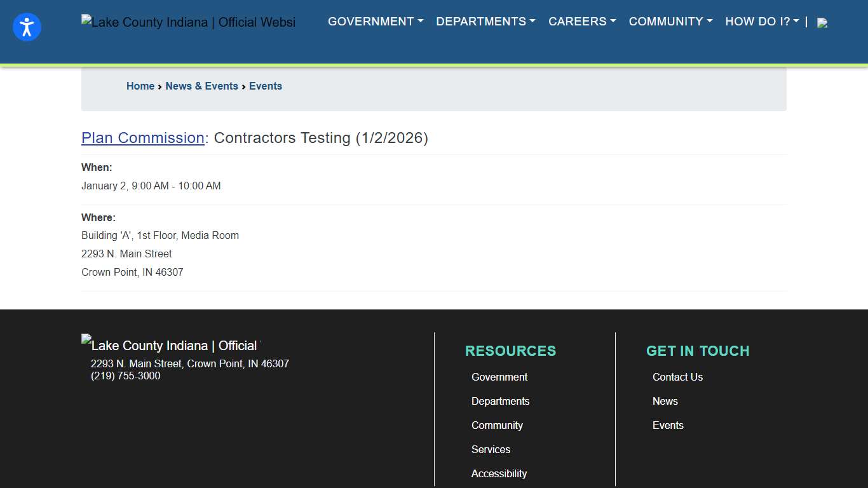Expand the GOVERNMENT dropdown menu

pyautogui.click(x=375, y=21)
